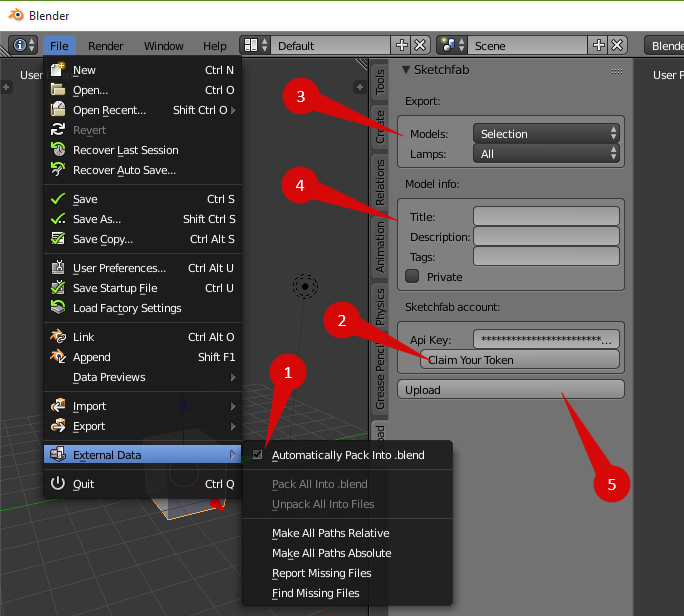Click the Api Key field
The height and width of the screenshot is (616, 684).
point(546,339)
